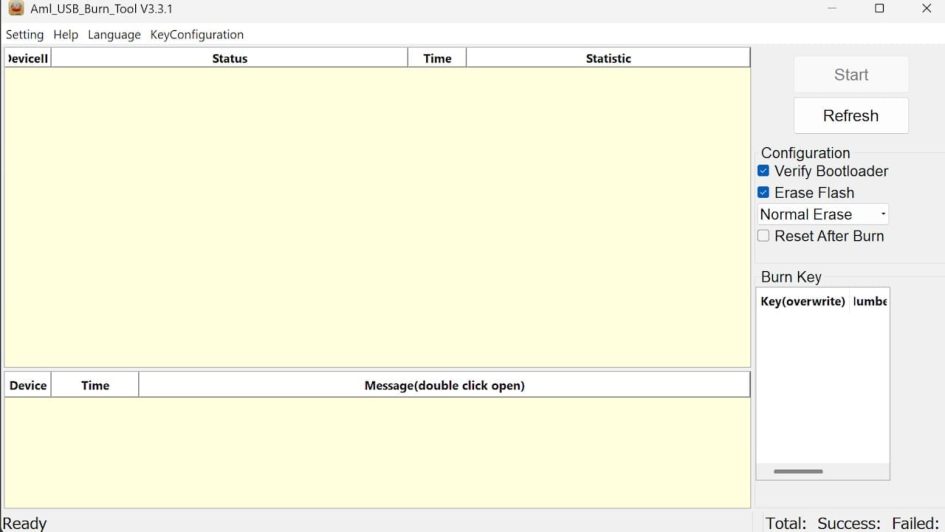Click the Ready status bar text
Viewport: 945px width, 532px height.
tap(25, 523)
